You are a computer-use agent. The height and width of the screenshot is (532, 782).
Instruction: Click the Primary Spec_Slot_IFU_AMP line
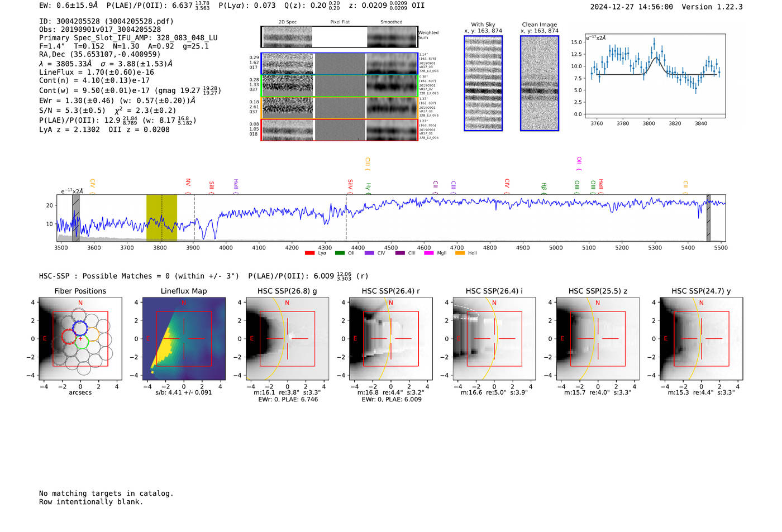(x=128, y=38)
